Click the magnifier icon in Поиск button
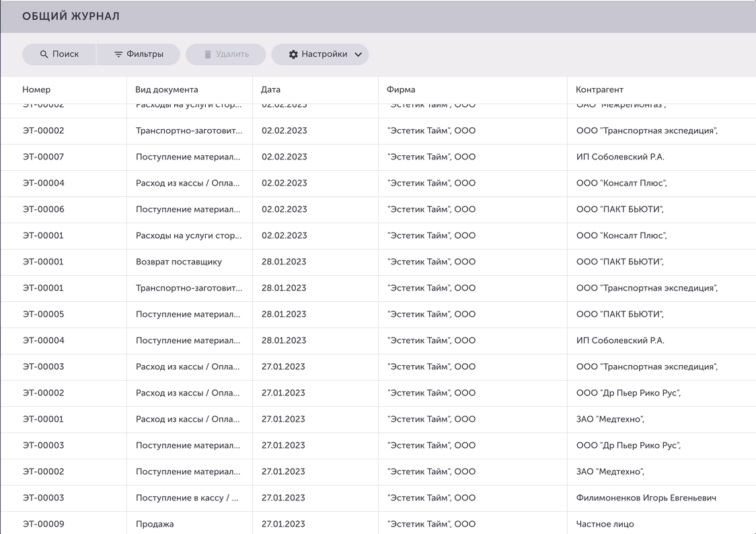756x534 pixels. (x=44, y=54)
